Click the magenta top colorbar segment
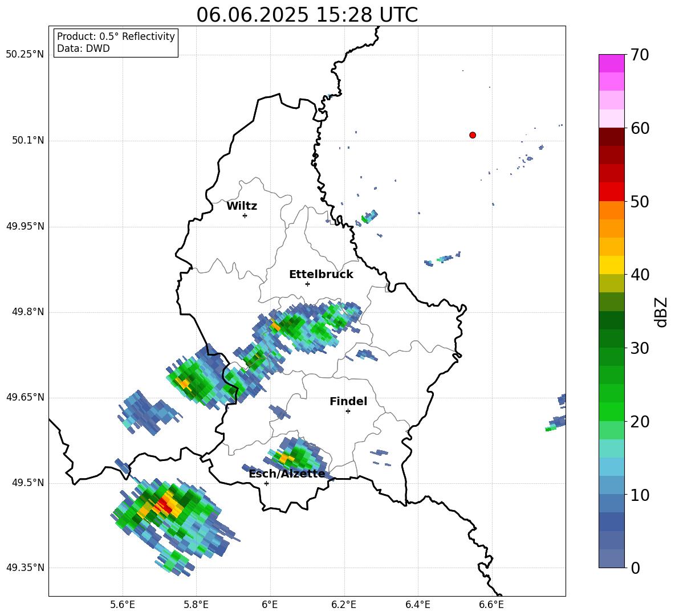This screenshot has width=675, height=616. click(x=611, y=63)
